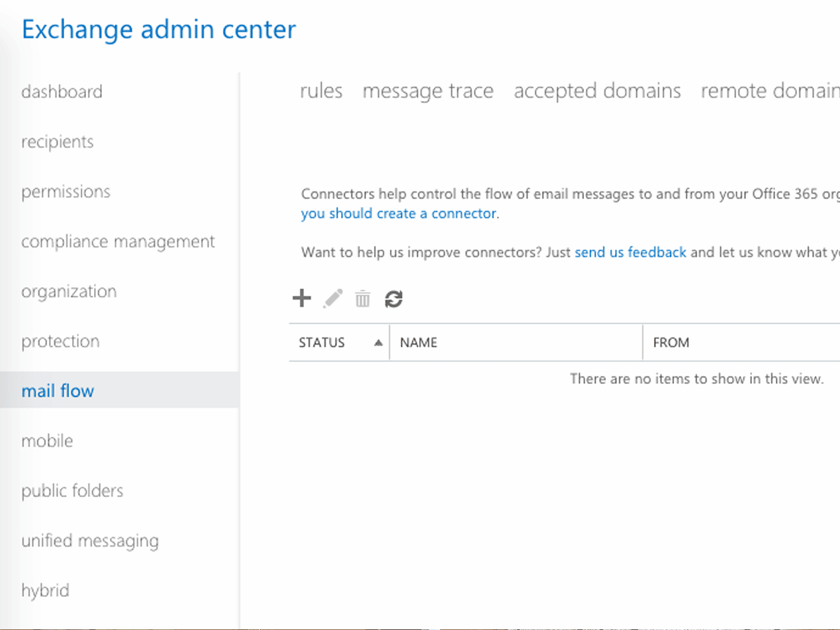
Task: Sort connectors by NAME column
Action: (418, 343)
